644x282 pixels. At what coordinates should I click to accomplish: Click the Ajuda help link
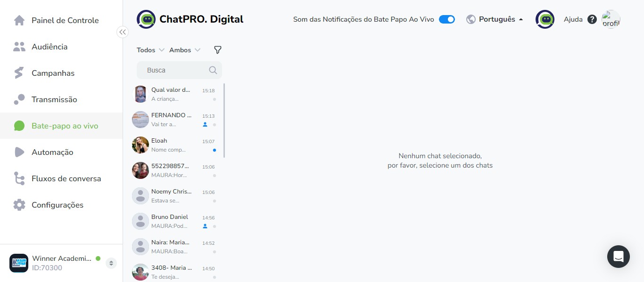(574, 20)
